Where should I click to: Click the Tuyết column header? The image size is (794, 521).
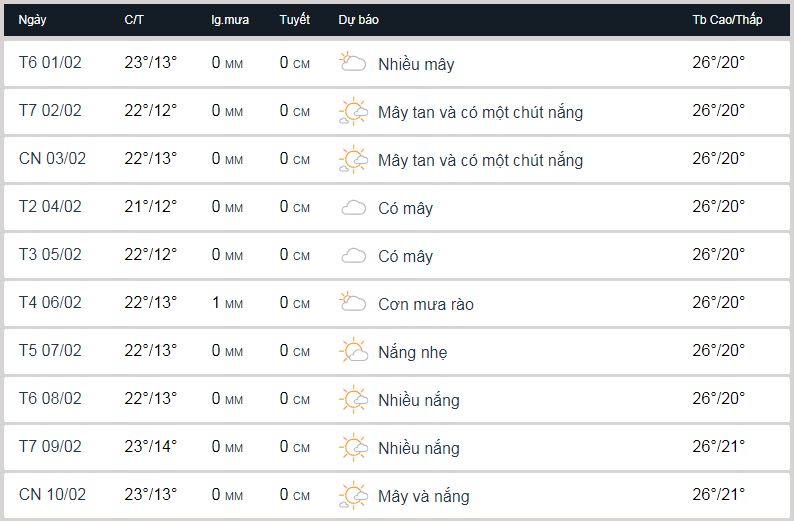[x=294, y=20]
